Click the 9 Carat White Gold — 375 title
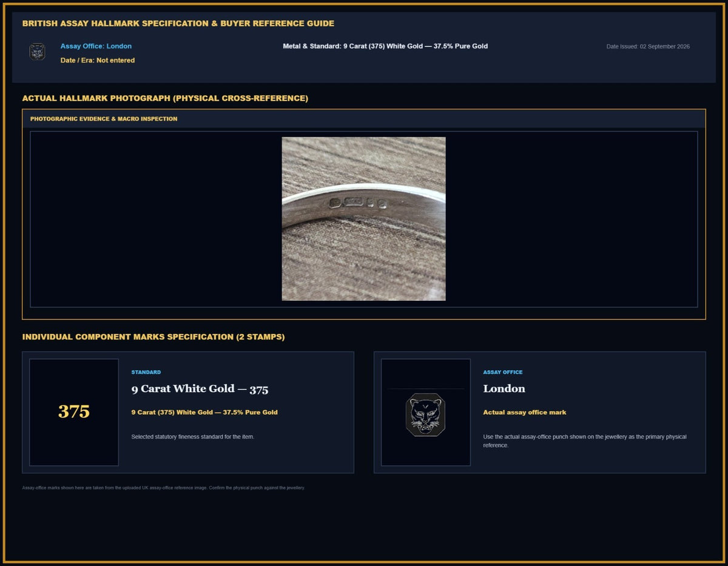This screenshot has height=566, width=728. tap(200, 389)
